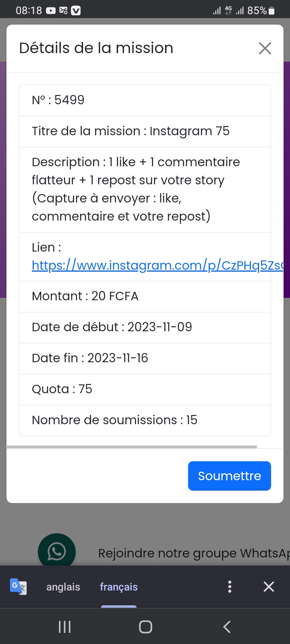Screen dimensions: 290x644
Task: Tap the mission description text
Action: 136,189
